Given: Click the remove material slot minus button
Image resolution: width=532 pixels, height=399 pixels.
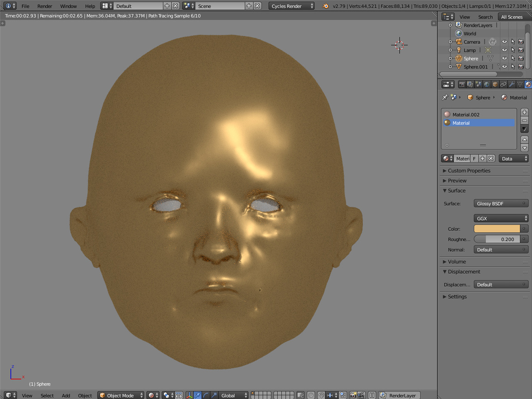Looking at the screenshot, I should click(525, 121).
